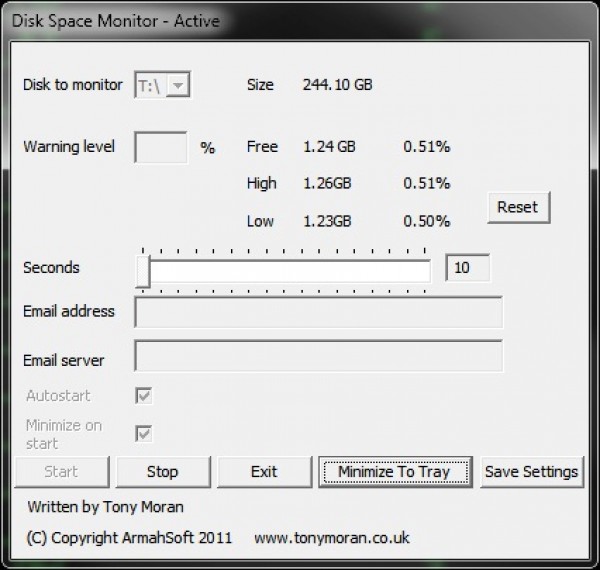Toggle the Autostart checkbox
This screenshot has width=600, height=570.
pos(143,396)
